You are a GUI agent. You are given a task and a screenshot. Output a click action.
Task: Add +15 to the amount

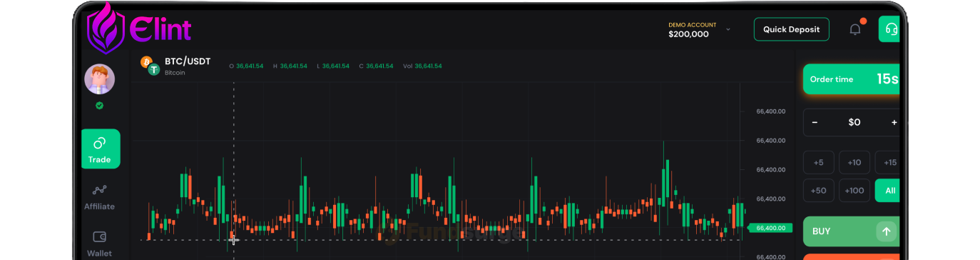tap(889, 163)
